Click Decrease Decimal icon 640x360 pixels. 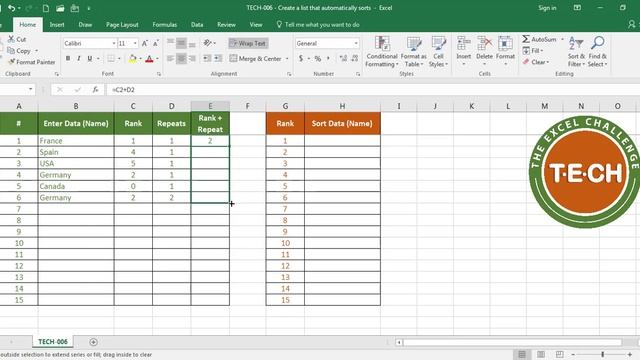pos(354,59)
